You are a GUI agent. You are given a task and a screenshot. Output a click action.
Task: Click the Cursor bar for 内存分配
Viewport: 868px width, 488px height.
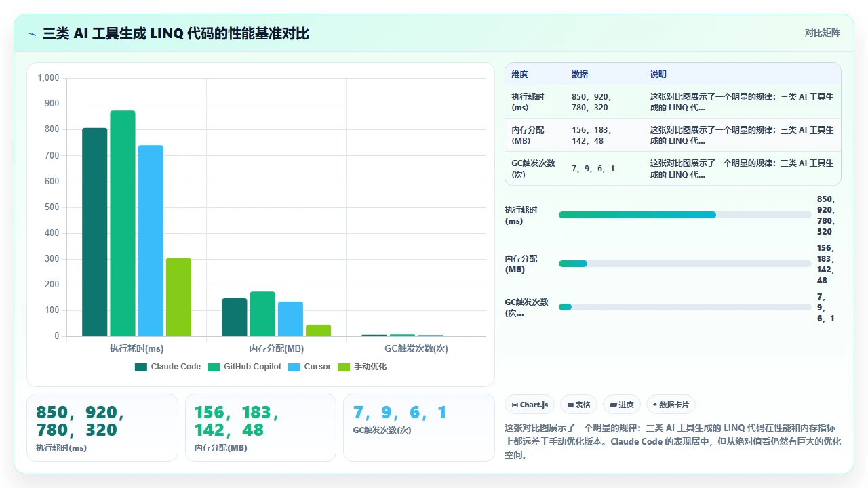[x=290, y=319]
